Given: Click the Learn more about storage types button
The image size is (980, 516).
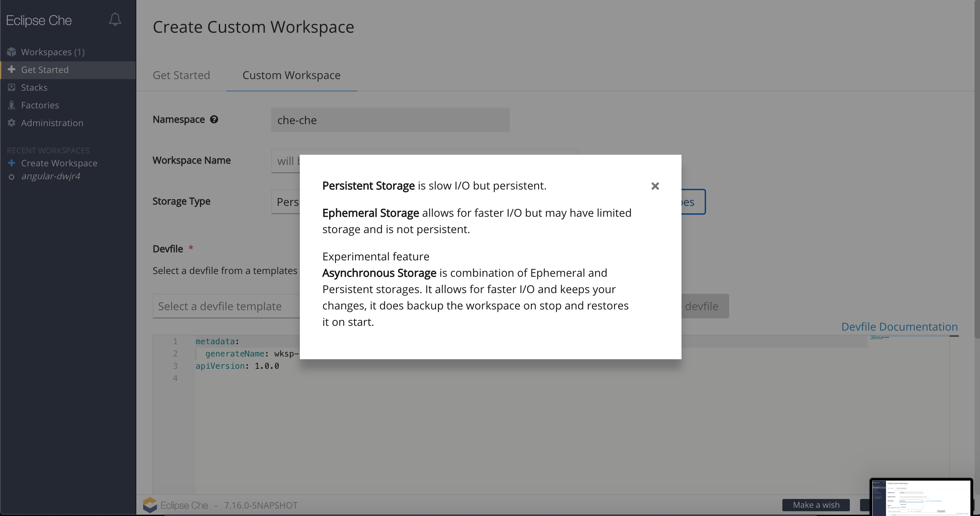Looking at the screenshot, I should tap(693, 202).
